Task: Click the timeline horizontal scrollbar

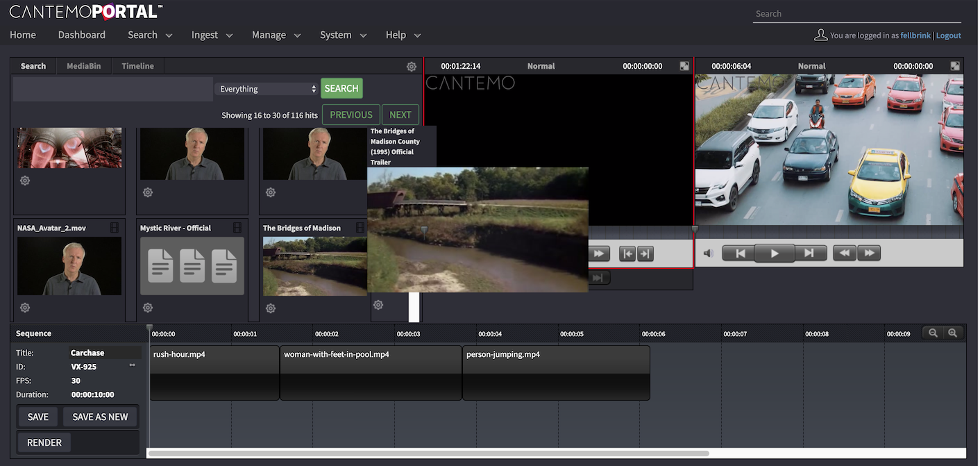Action: 428,453
